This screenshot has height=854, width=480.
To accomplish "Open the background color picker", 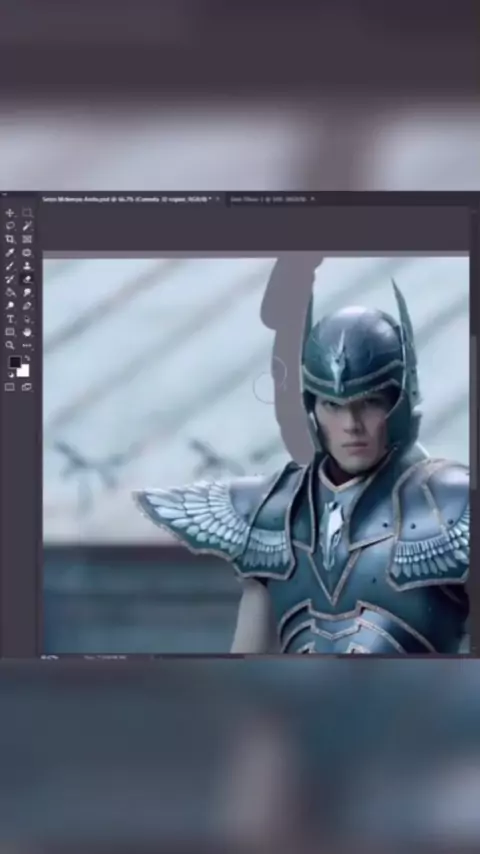I will [23, 371].
